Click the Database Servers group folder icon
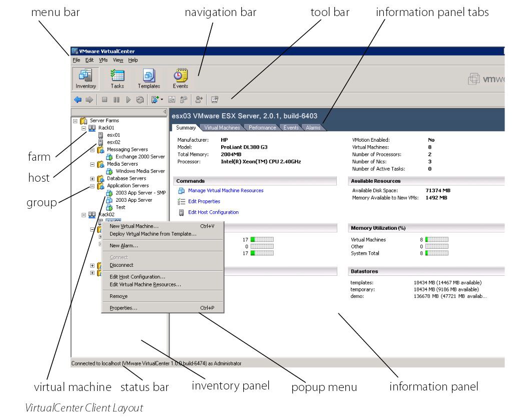The height and width of the screenshot is (420, 512). click(x=101, y=179)
